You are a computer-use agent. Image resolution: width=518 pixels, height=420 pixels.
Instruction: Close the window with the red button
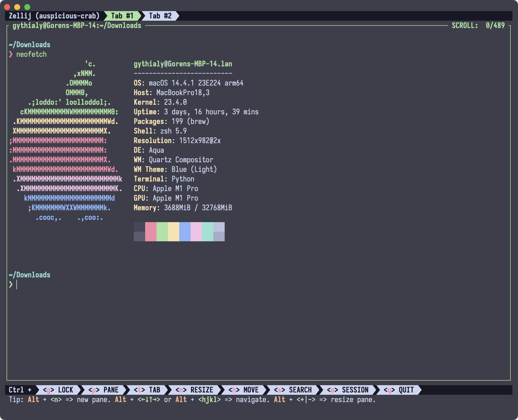[7, 7]
